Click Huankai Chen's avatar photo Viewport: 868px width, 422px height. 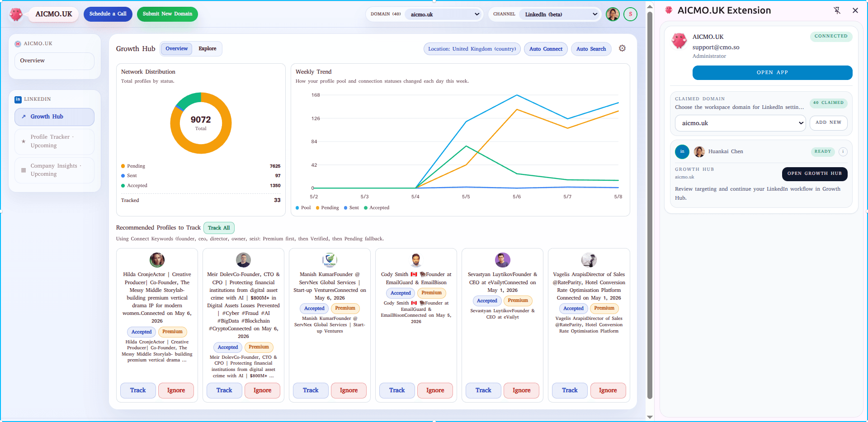pos(699,151)
